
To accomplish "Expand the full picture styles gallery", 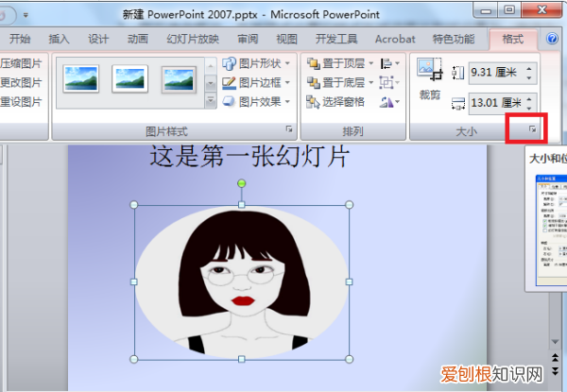I will (x=211, y=101).
